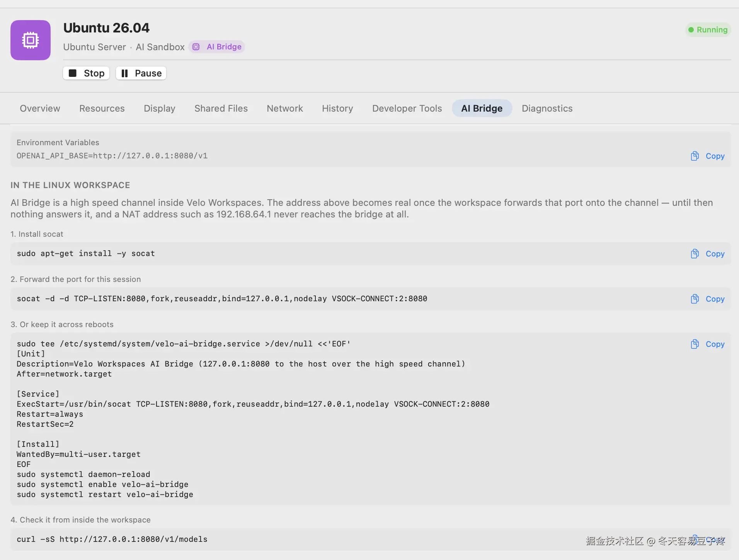Click the socat TCP-LISTEN:8080 session command text

point(222,299)
